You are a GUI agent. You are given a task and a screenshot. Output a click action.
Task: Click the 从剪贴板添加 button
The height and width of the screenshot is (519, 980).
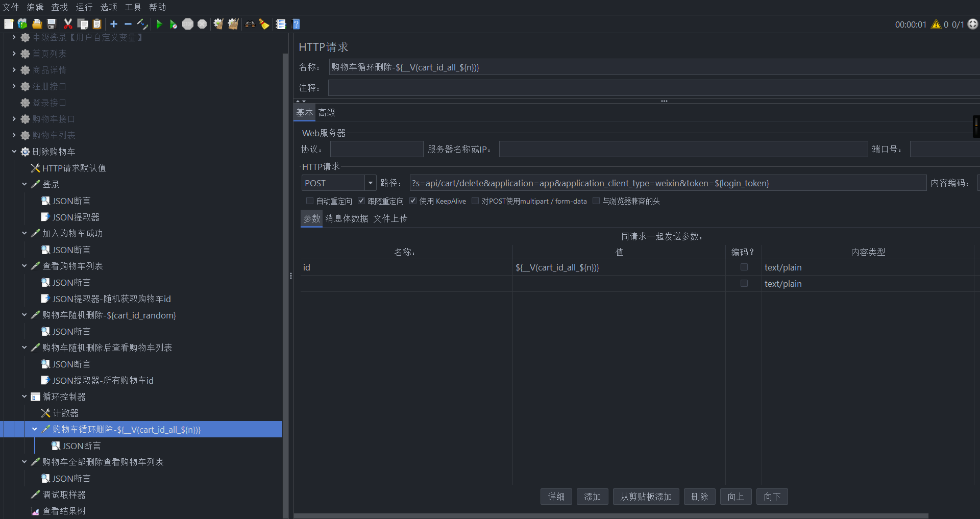click(646, 497)
